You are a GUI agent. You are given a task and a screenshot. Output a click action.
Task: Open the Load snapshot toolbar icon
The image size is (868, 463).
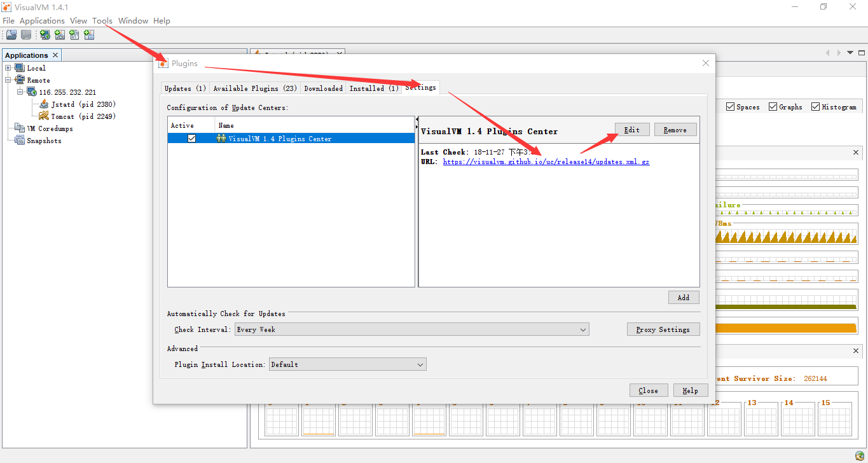click(11, 35)
